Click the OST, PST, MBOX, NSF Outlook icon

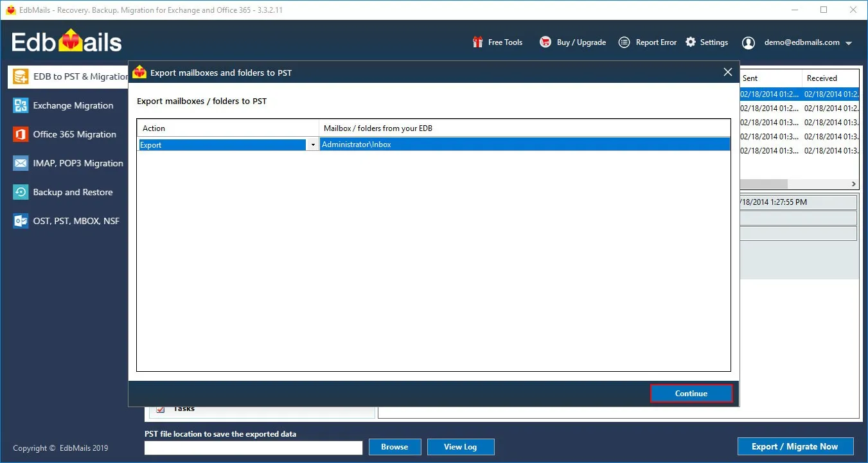pos(21,221)
